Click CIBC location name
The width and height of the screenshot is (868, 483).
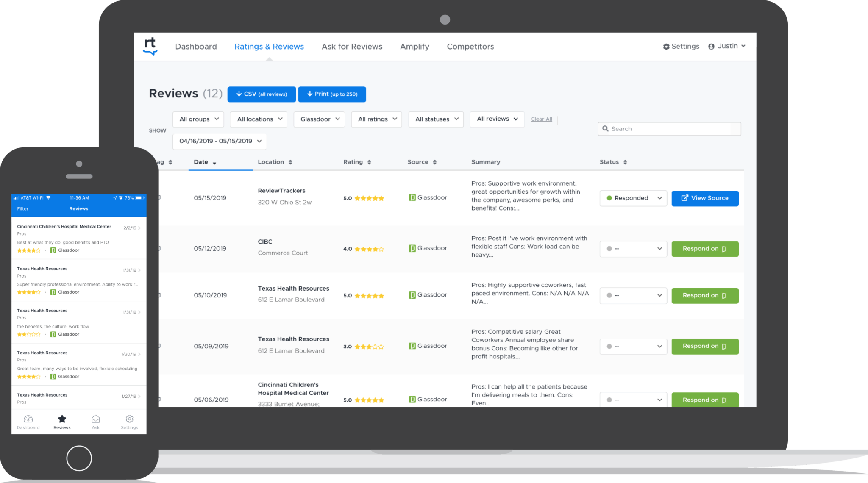pos(265,242)
